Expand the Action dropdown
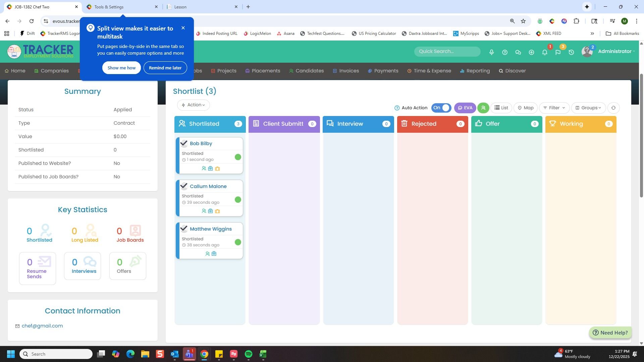Image resolution: width=644 pixels, height=362 pixels. (x=193, y=105)
